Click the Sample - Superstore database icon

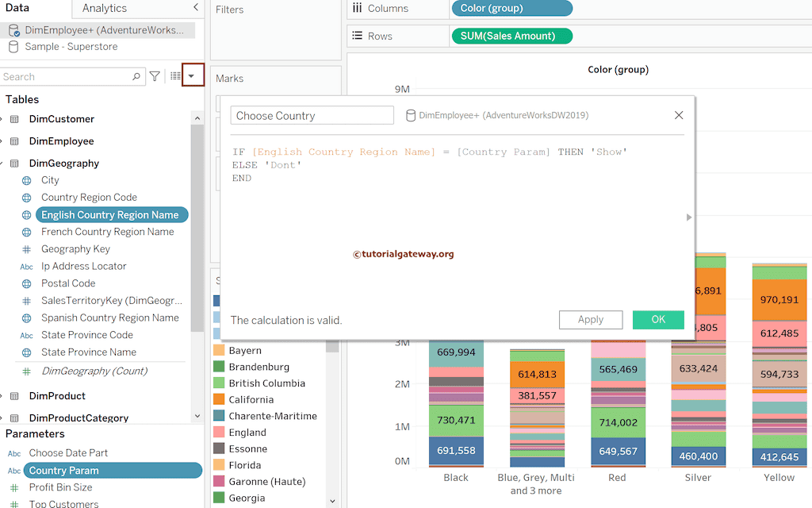tap(13, 47)
